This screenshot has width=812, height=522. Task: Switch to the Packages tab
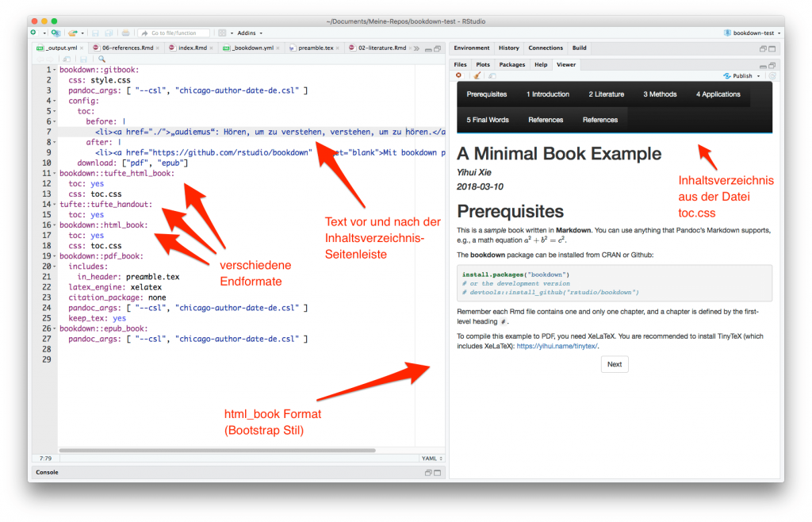(x=511, y=65)
